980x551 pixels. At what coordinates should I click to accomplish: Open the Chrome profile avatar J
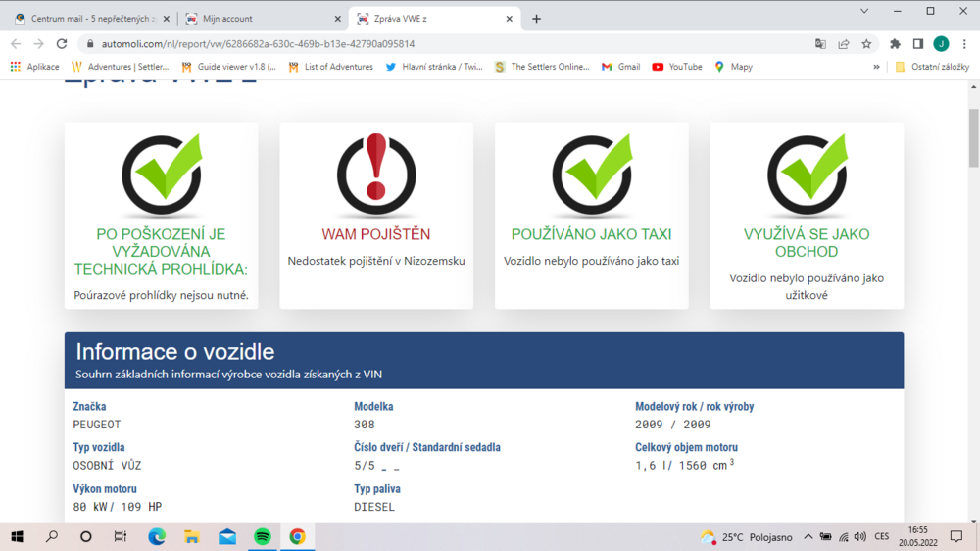941,44
